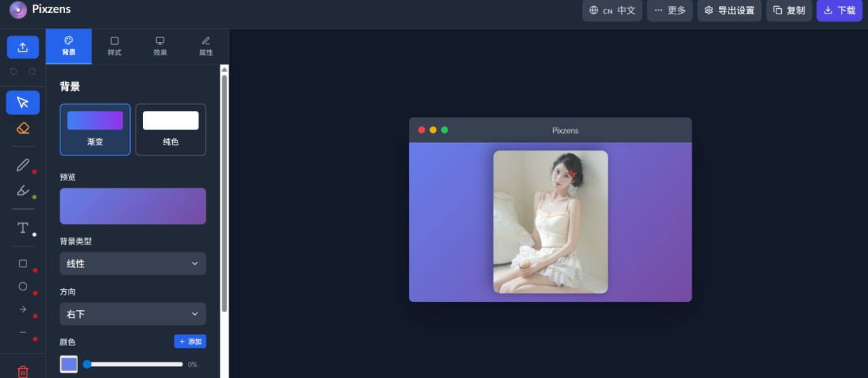Select the Text tool

coord(23,228)
